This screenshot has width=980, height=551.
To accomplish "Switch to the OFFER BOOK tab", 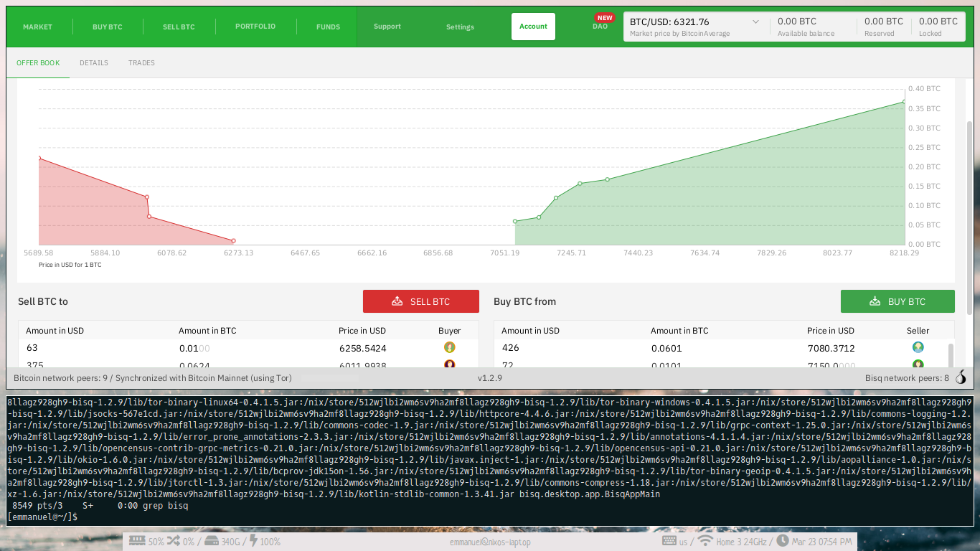I will pos(38,63).
